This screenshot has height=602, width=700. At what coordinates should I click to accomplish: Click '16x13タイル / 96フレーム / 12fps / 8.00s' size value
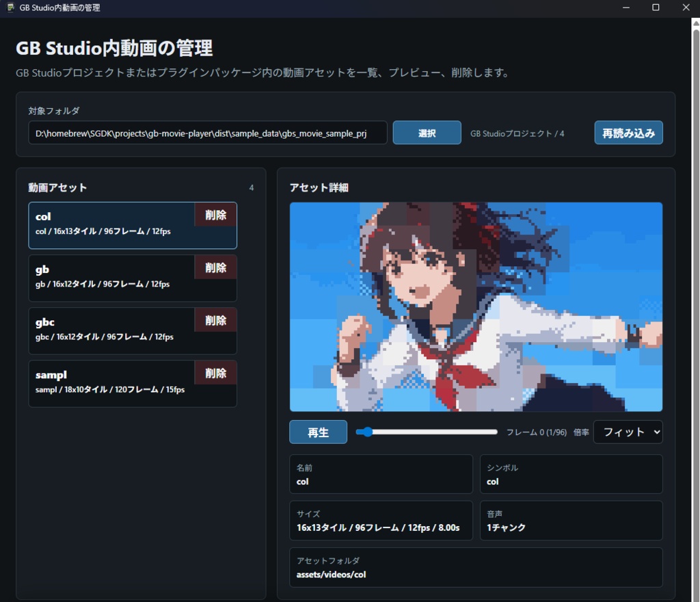[x=378, y=528]
